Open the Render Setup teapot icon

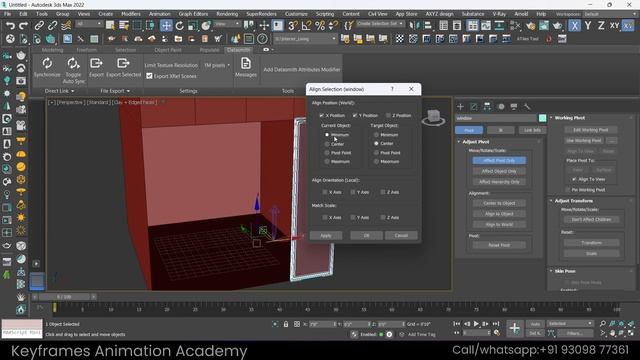(530, 26)
